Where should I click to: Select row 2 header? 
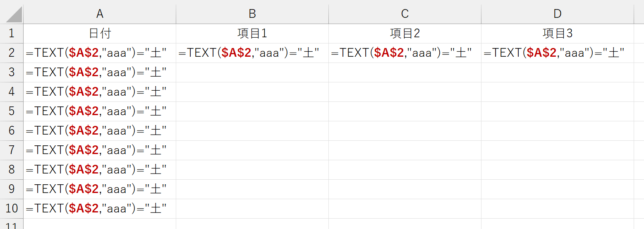12,53
